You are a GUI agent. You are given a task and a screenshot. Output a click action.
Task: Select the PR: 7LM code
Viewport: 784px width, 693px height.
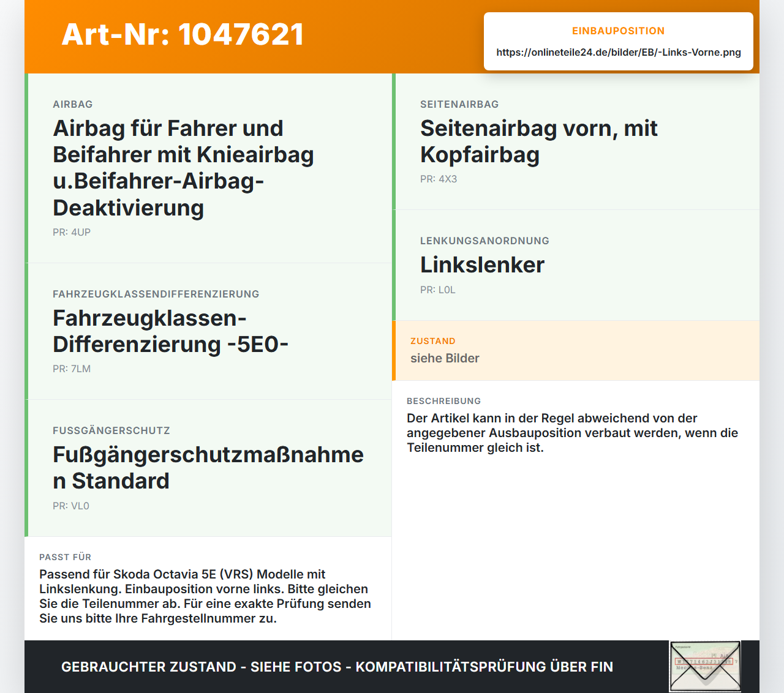(72, 369)
